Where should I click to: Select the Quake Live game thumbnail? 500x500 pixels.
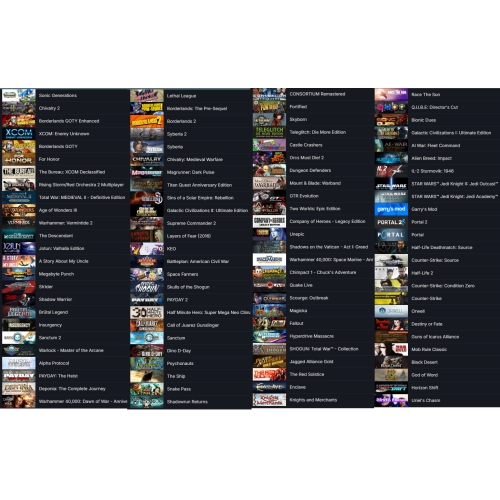[x=269, y=285]
